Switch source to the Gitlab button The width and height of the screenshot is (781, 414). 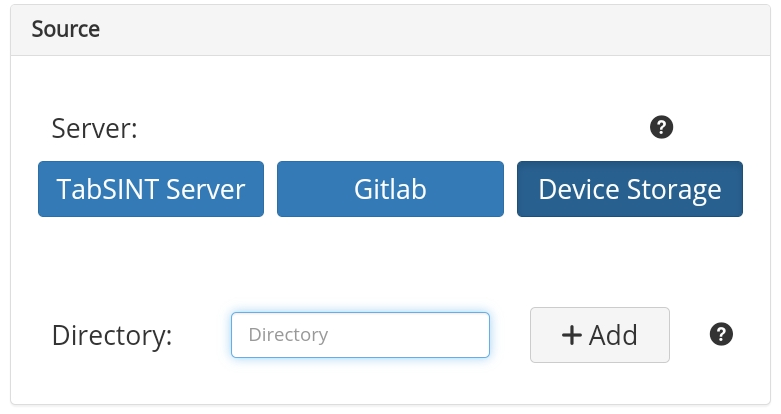(390, 189)
